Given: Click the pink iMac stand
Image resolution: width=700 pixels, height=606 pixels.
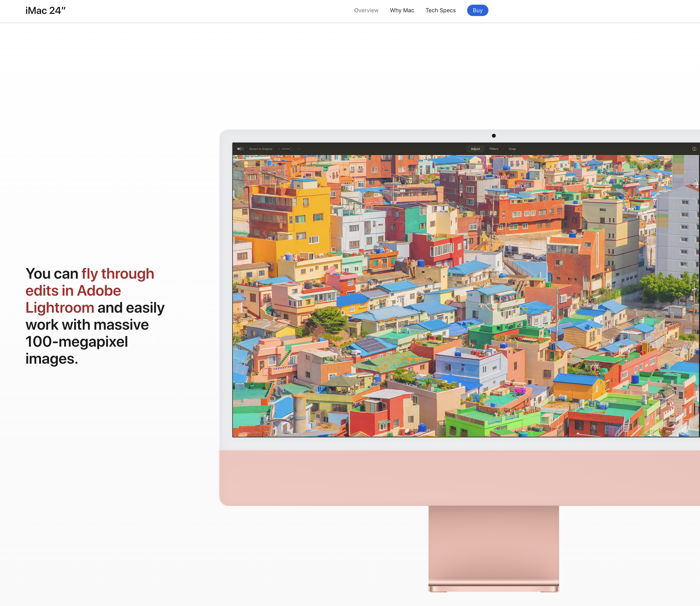Looking at the screenshot, I should pos(493,548).
